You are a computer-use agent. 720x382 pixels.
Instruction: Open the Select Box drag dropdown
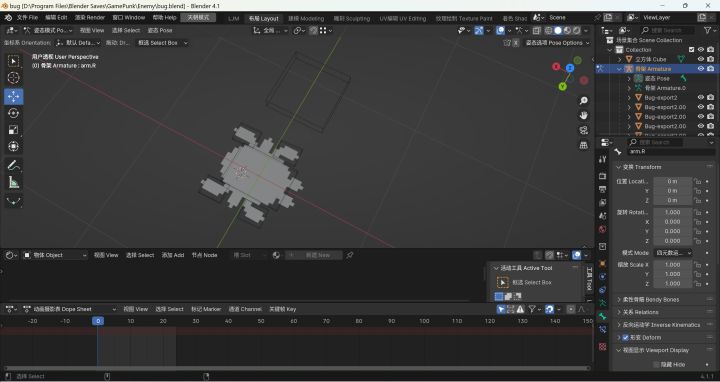(x=163, y=43)
